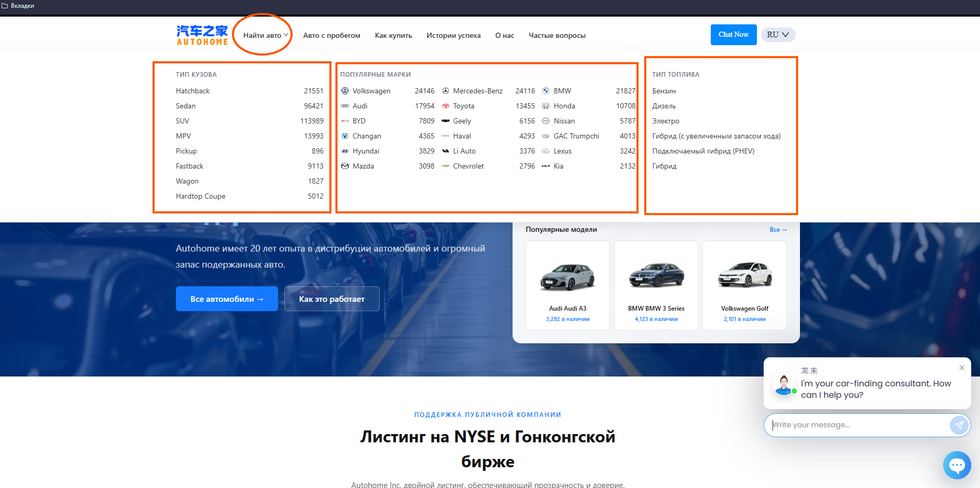Open the Все popular models link
Screen dimensions: 980x488
[778, 230]
